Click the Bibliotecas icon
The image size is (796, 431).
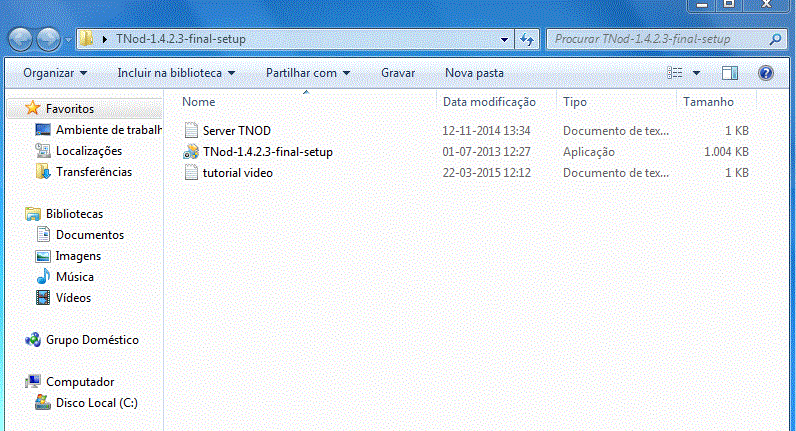33,214
